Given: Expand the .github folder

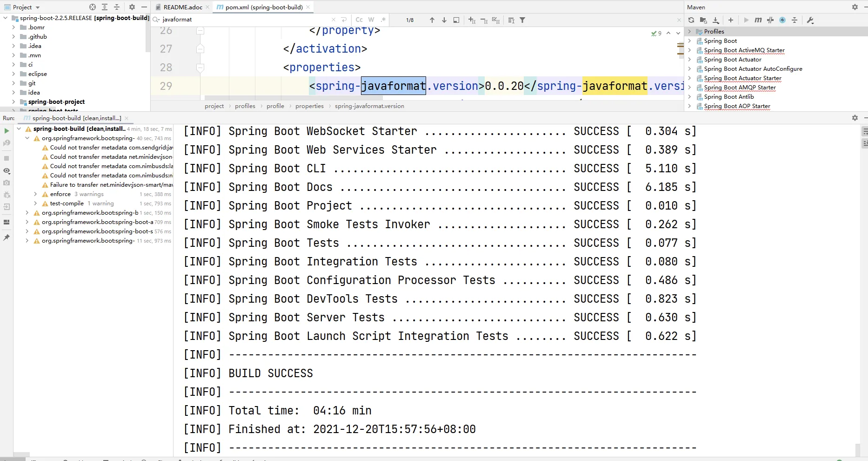Looking at the screenshot, I should click(x=13, y=37).
